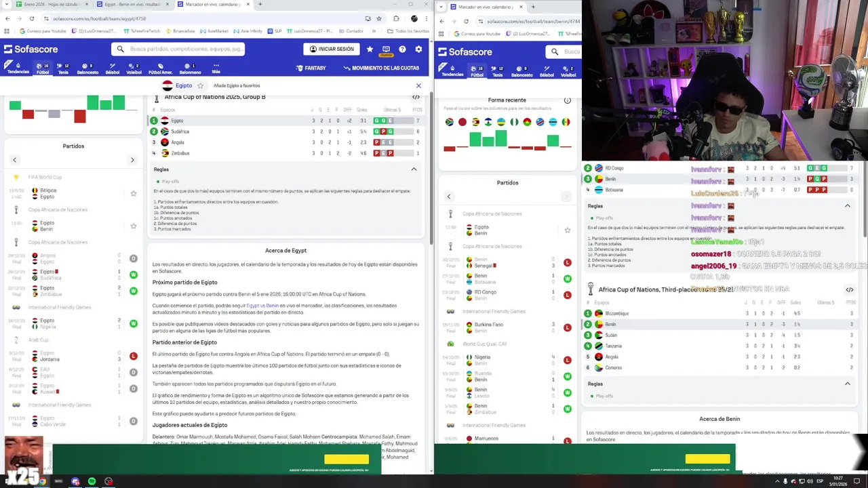Screen dimensions: 868x488
Task: Open MOVIMIENTO DE LAS CUOTAS link
Action: click(381, 68)
